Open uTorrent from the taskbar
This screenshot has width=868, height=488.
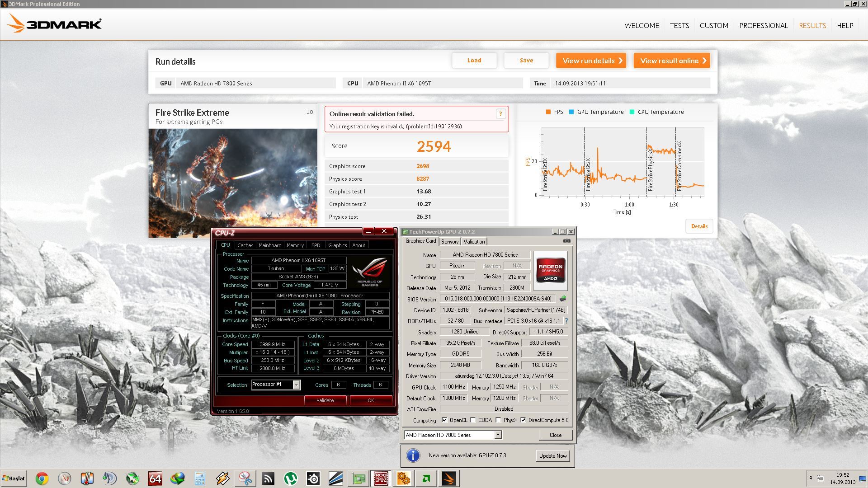[291, 479]
